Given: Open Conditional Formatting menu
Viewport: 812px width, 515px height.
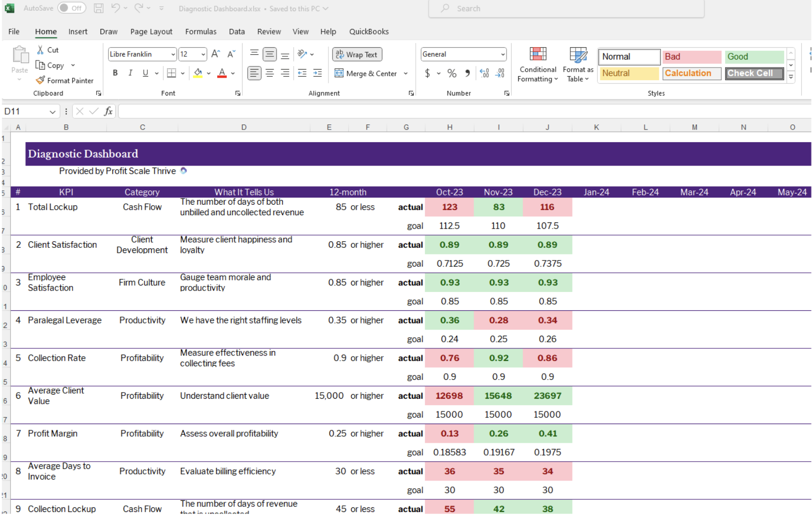Looking at the screenshot, I should tap(537, 64).
